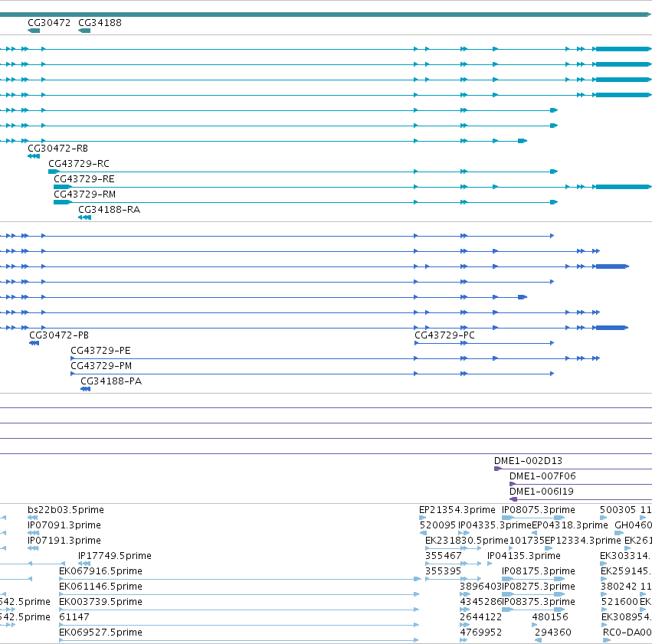Click the feature labeled 380242
Viewport: 652px width, 644px height.
pos(619,587)
